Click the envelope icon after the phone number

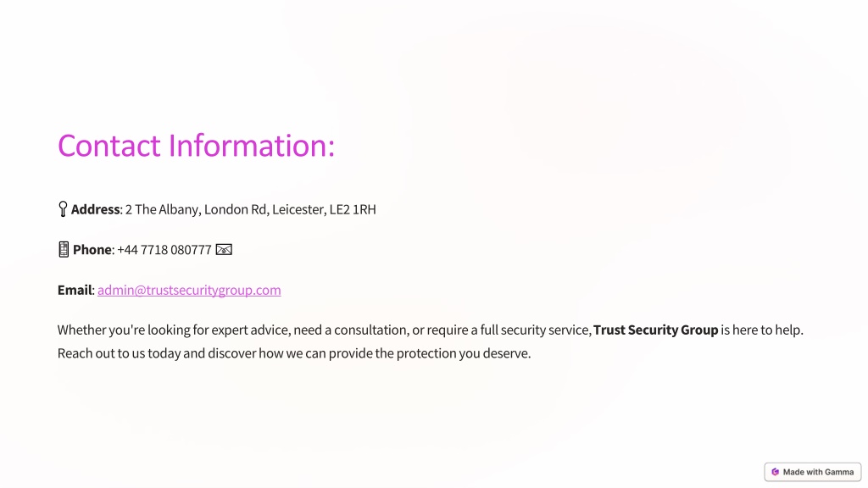click(x=224, y=250)
